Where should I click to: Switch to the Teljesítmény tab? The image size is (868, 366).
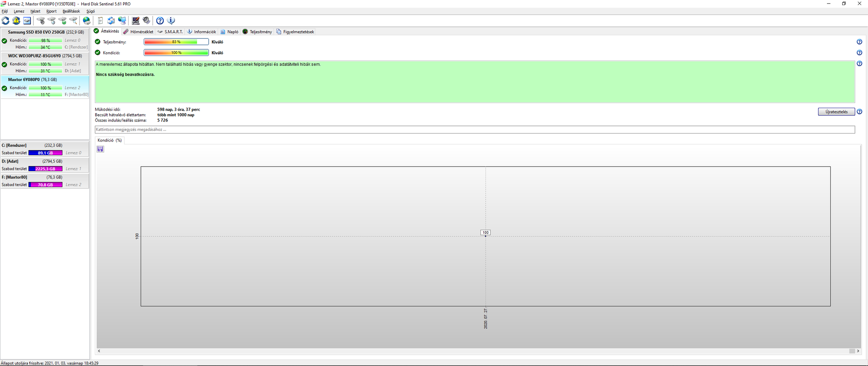point(257,32)
